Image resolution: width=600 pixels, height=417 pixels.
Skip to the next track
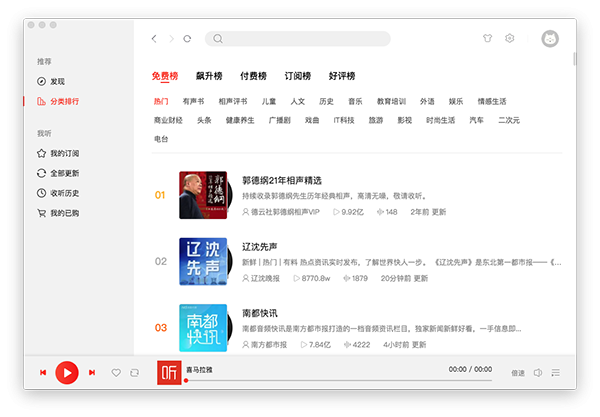point(92,373)
